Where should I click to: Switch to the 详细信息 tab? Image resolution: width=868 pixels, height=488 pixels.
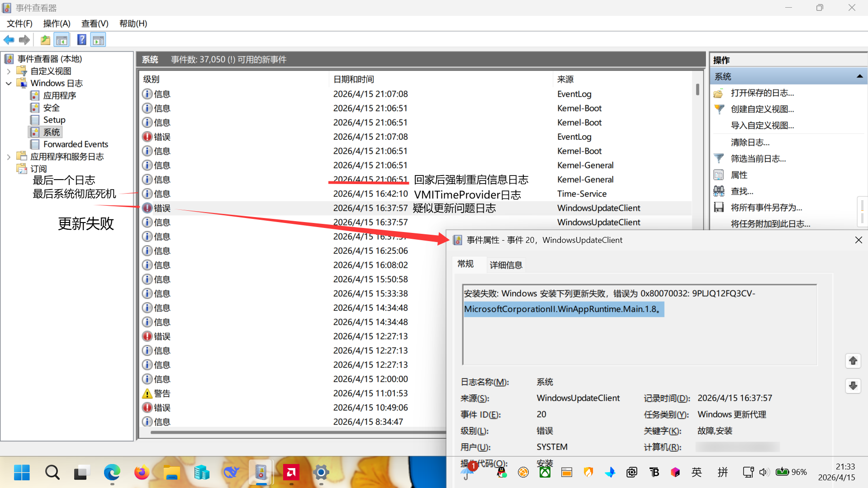[506, 265]
